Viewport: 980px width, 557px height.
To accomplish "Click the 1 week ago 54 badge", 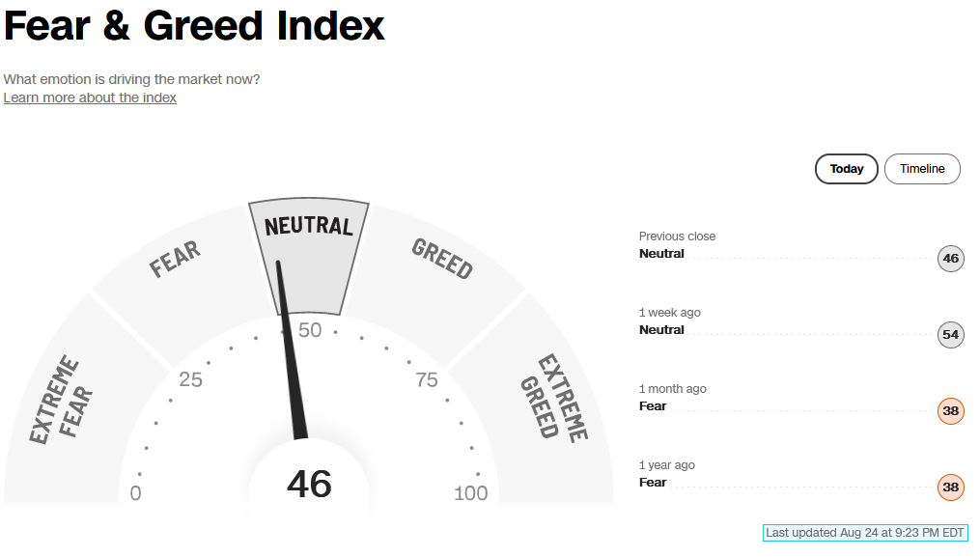I will [x=951, y=334].
